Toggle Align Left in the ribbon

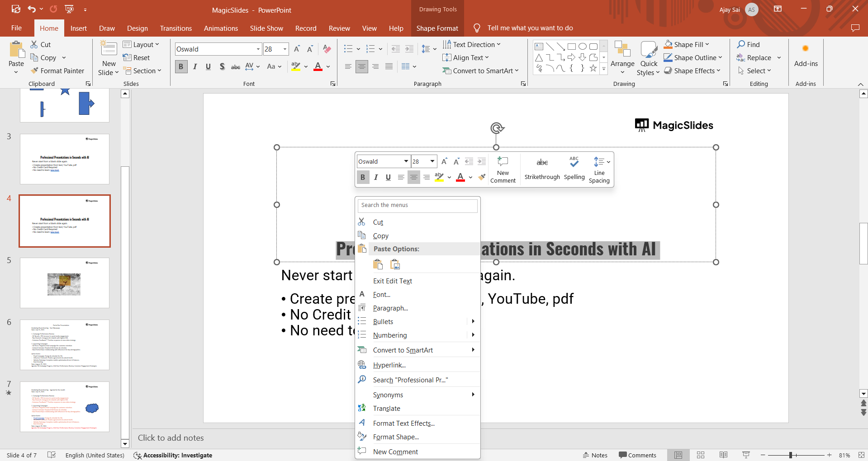[x=348, y=67]
